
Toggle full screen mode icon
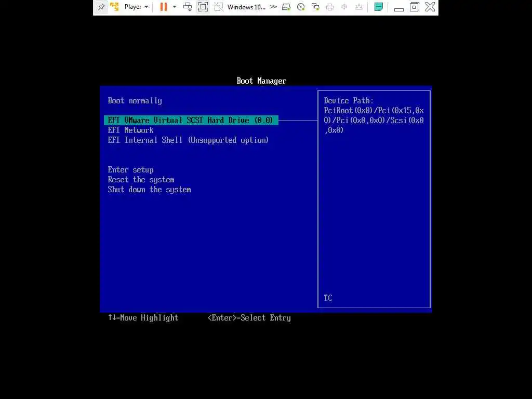pyautogui.click(x=203, y=7)
